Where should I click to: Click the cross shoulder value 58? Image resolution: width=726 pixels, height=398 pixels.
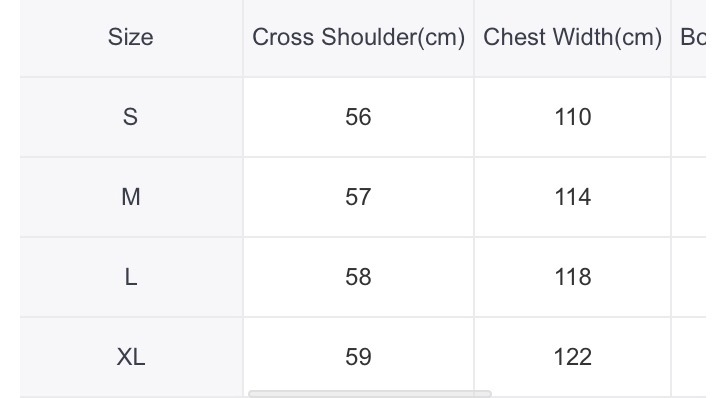click(x=358, y=277)
